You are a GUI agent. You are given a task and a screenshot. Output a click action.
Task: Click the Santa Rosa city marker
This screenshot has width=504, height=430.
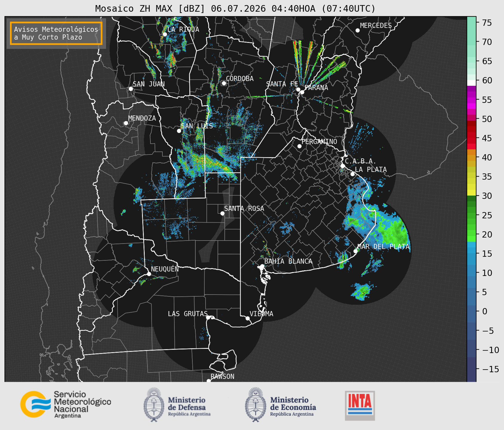point(222,213)
